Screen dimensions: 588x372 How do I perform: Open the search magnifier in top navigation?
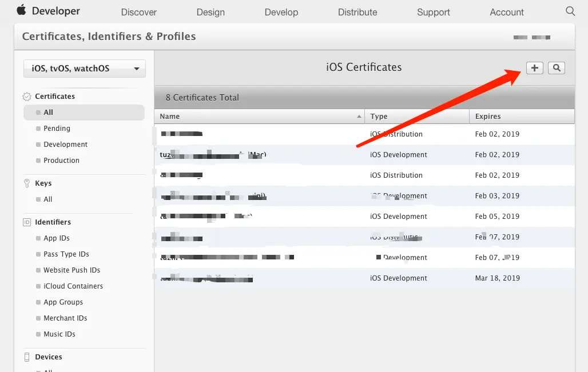pyautogui.click(x=570, y=11)
